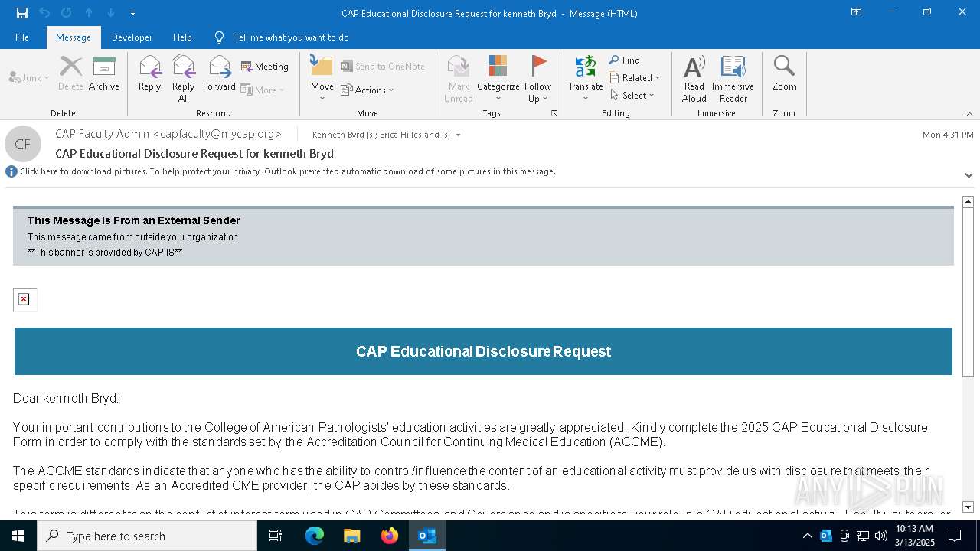Viewport: 980px width, 551px height.
Task: Click the info bar to download pictures
Action: click(x=288, y=171)
